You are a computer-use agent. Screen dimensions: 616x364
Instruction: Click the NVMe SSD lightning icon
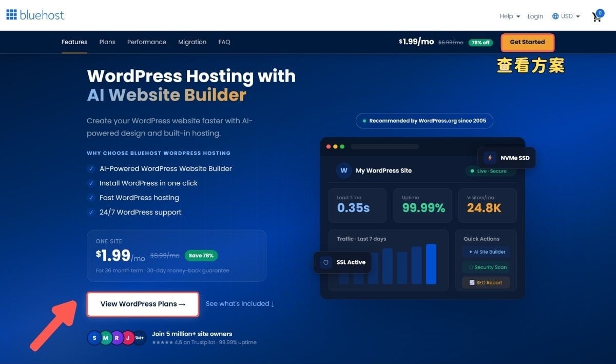tap(490, 158)
